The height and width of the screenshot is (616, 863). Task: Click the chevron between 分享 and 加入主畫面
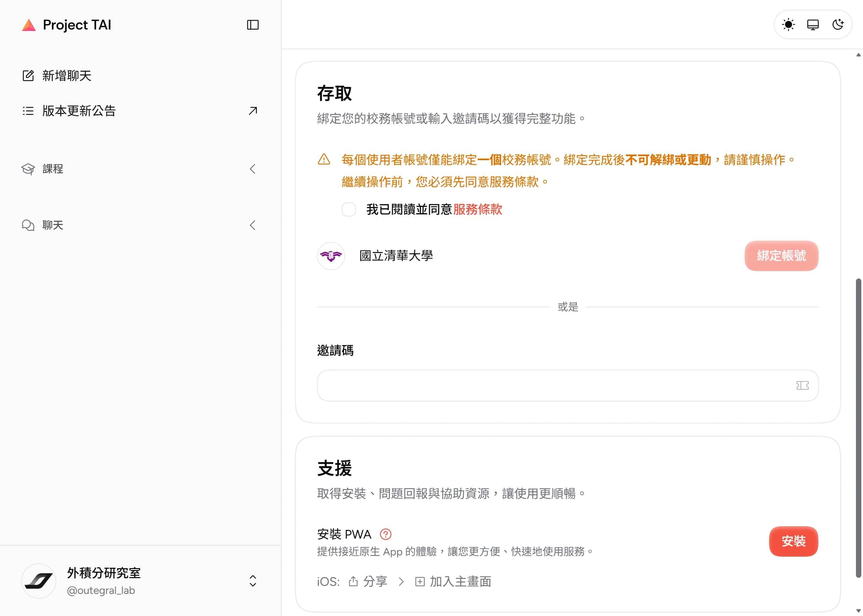point(401,581)
